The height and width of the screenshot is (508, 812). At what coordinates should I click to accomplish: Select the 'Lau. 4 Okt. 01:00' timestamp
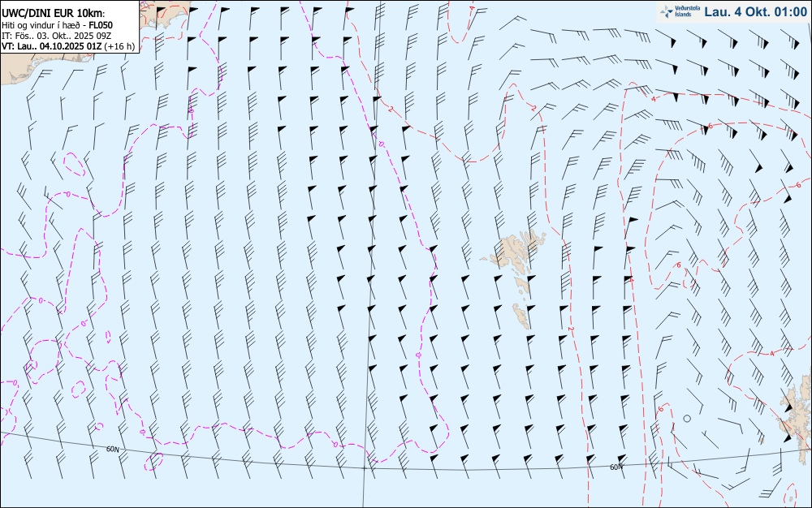point(755,11)
